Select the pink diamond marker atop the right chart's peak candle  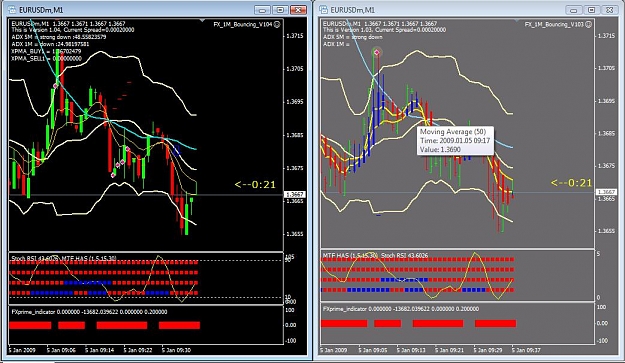(x=377, y=52)
